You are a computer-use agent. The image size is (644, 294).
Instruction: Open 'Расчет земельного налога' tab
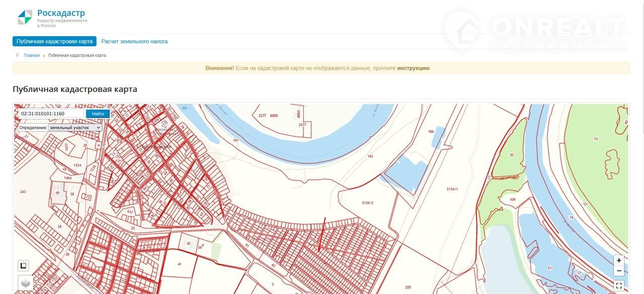click(134, 41)
